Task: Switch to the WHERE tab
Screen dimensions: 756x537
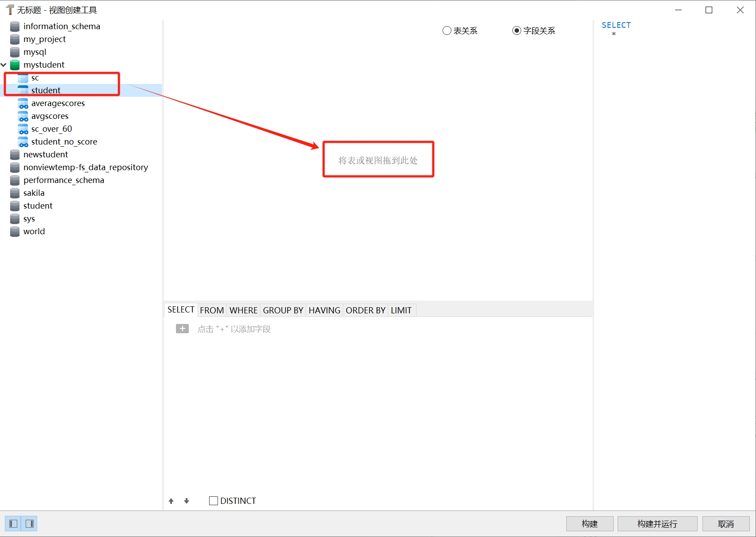Action: coord(243,310)
